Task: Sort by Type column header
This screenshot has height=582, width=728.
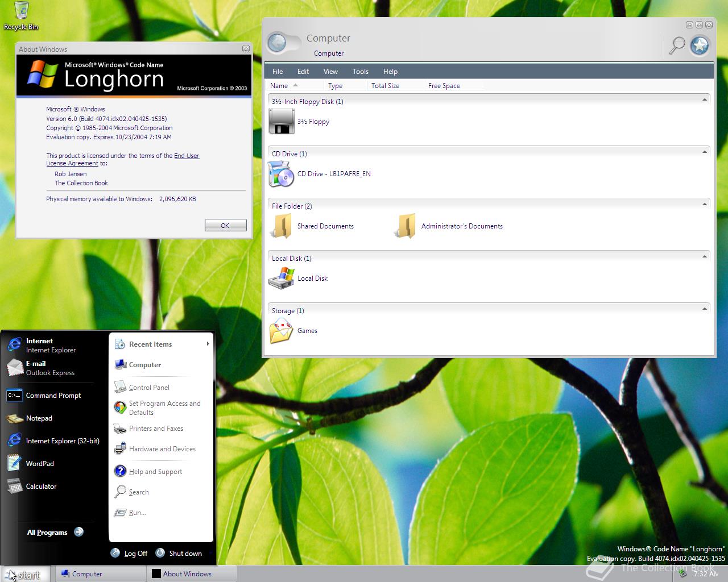Action: coord(345,85)
